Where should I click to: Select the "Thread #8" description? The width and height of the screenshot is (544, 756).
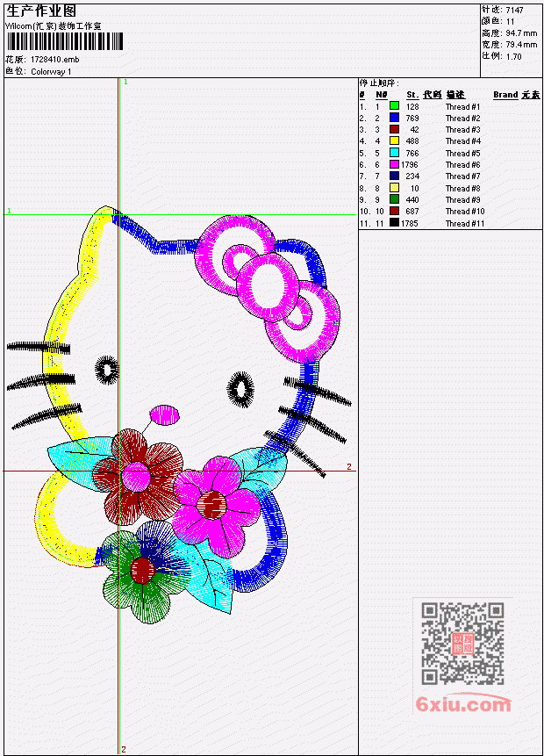[x=462, y=189]
